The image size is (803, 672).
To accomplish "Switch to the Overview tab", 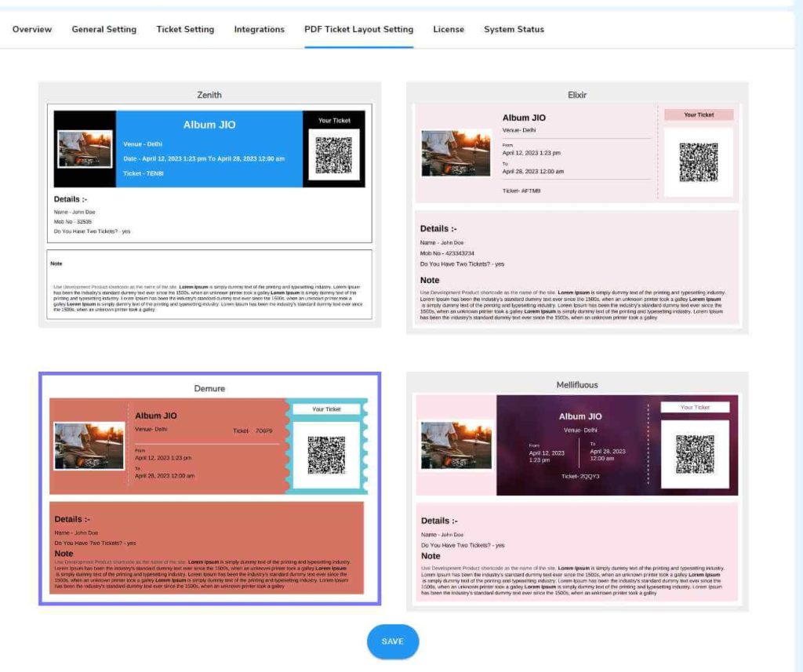I will [x=32, y=29].
